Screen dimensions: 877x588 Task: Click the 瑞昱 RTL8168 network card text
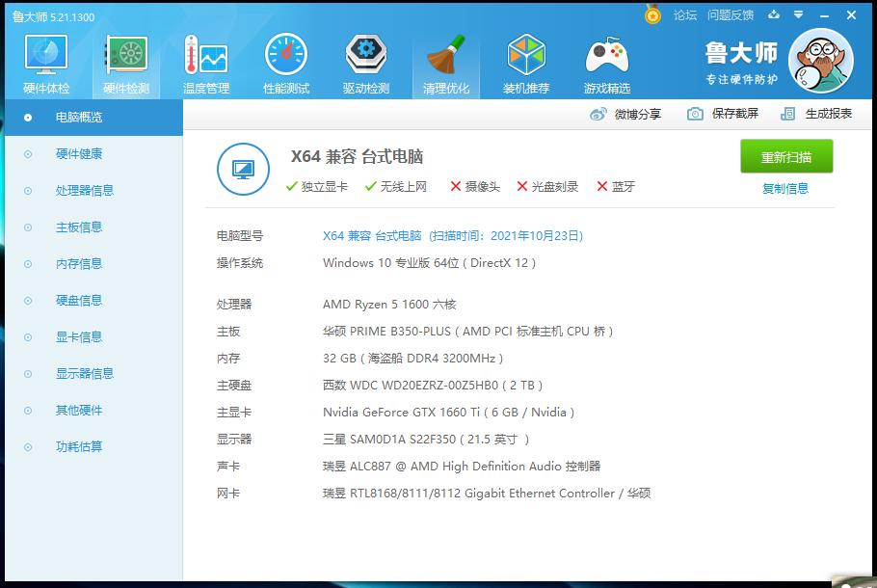point(487,494)
